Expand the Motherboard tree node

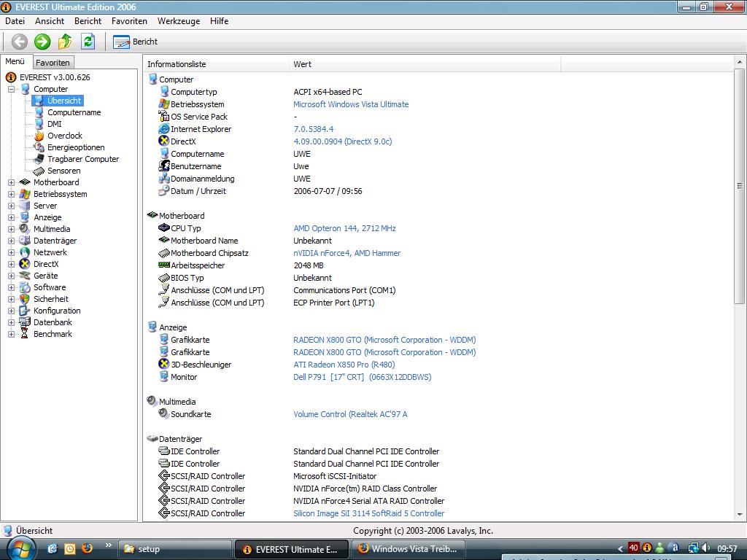11,182
